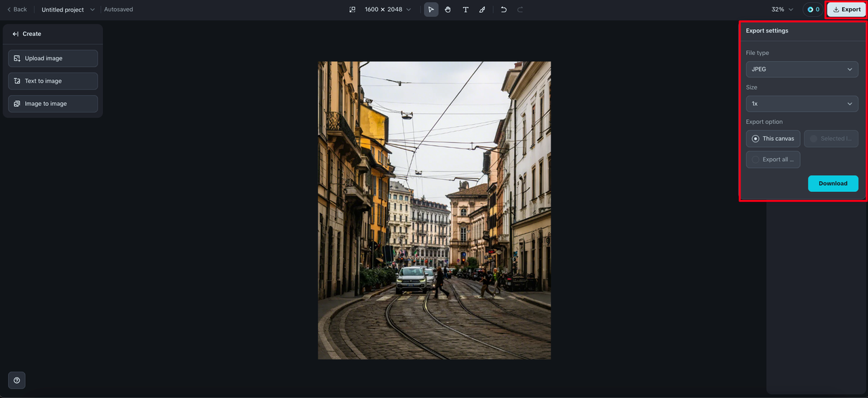
Task: Open the help question mark icon
Action: click(17, 380)
